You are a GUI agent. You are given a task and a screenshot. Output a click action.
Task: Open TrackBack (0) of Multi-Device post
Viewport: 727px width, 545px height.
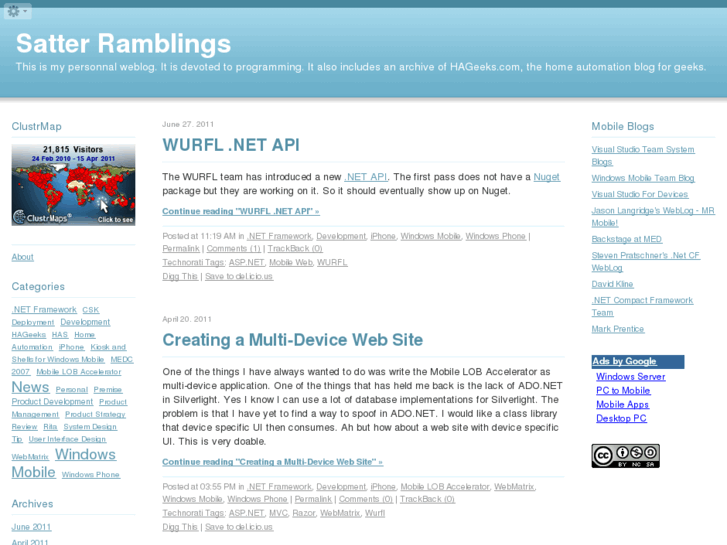(x=427, y=499)
